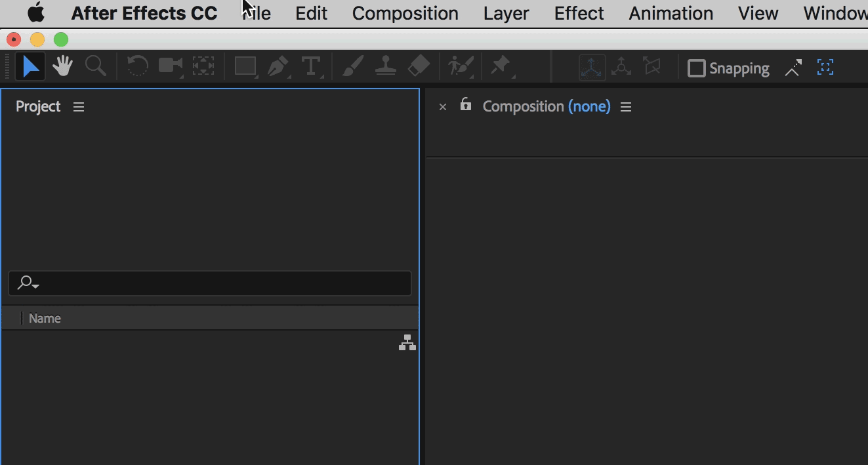This screenshot has width=868, height=465.
Task: Open the Composition panel menu
Action: tap(626, 107)
